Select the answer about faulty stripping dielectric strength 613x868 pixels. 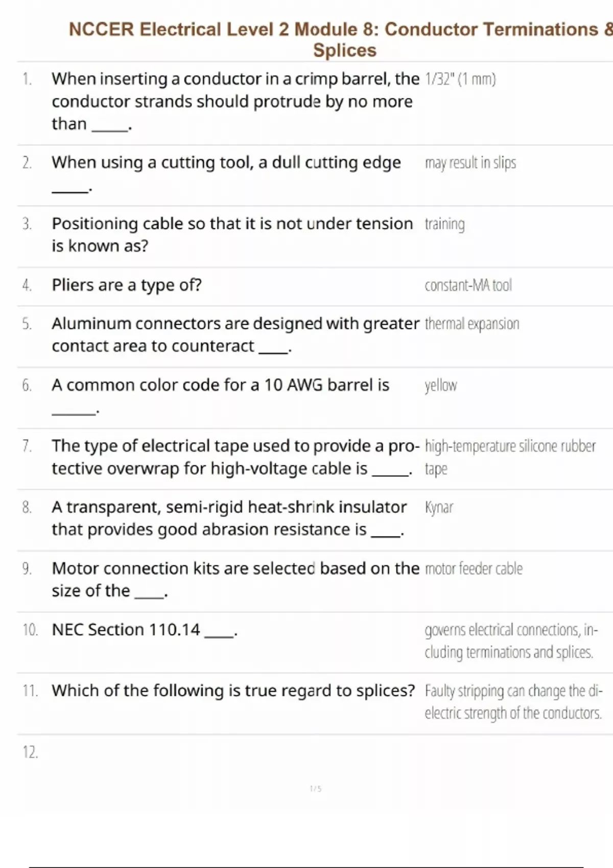(x=513, y=702)
